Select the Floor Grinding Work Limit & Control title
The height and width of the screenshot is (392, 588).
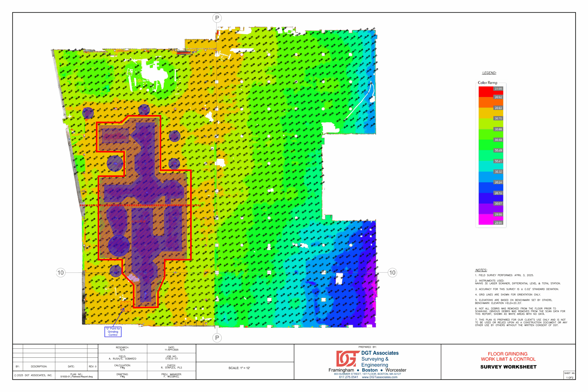point(508,356)
